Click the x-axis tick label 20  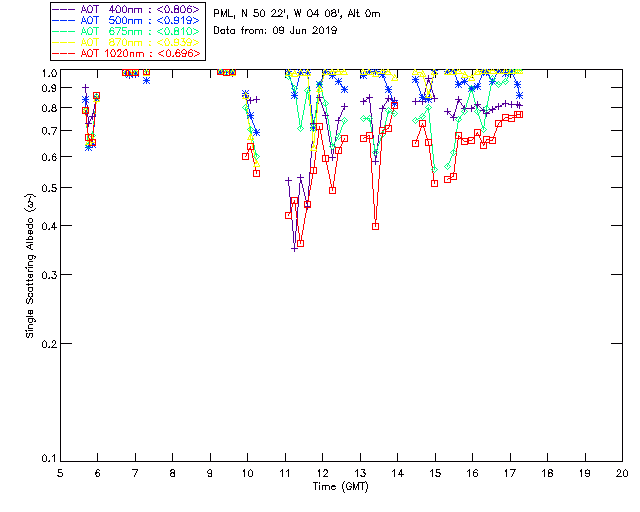pos(622,473)
